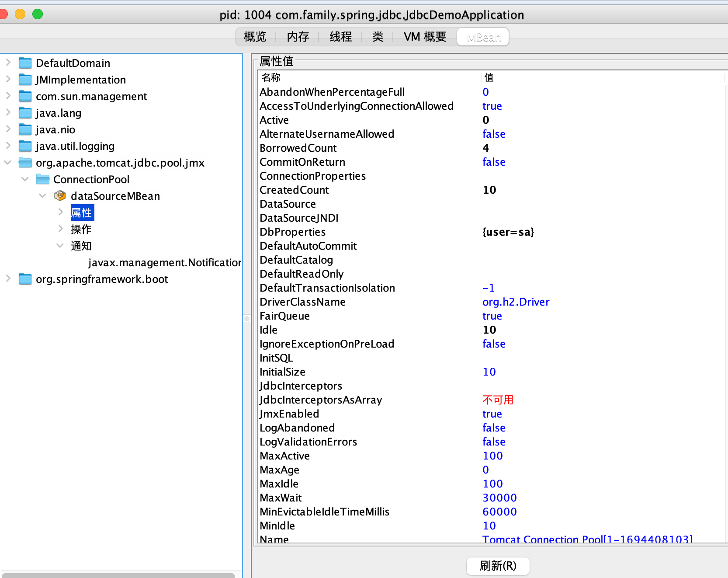Click the 刷新(R) refresh button

pos(498,566)
